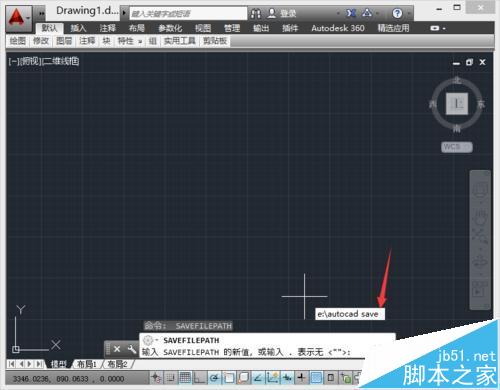Expand arrow beside Drawing1 title

[124, 13]
